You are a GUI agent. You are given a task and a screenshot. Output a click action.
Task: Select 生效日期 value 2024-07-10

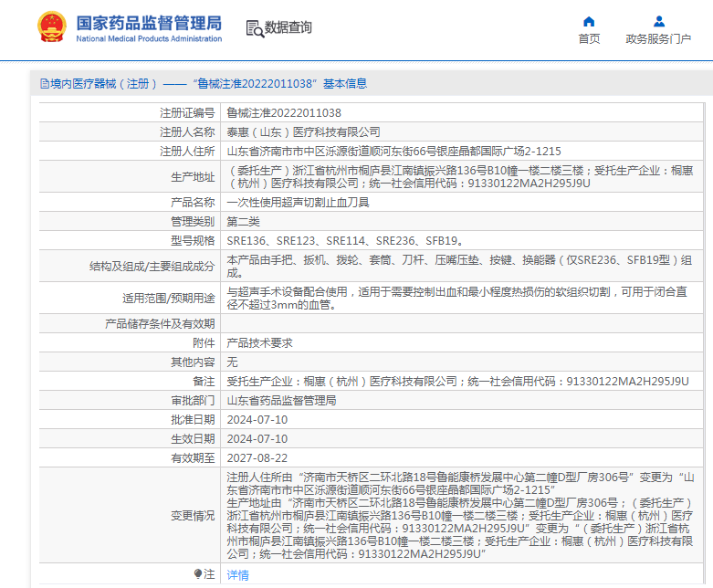pos(257,438)
